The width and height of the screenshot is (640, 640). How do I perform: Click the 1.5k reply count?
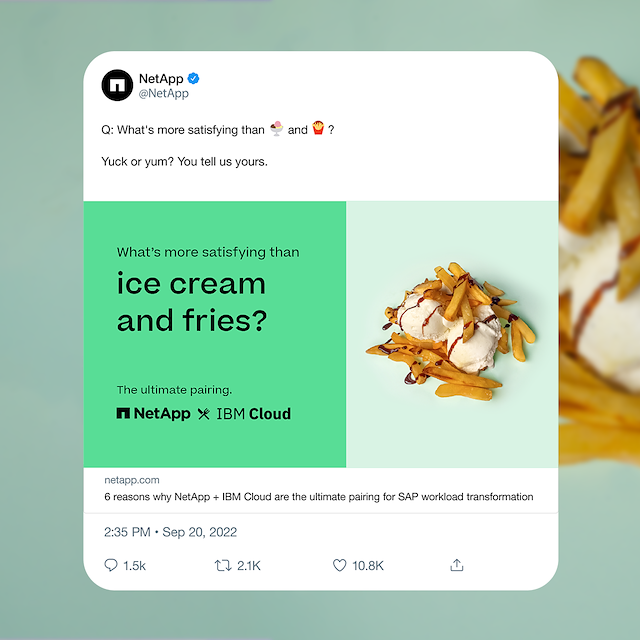point(134,566)
